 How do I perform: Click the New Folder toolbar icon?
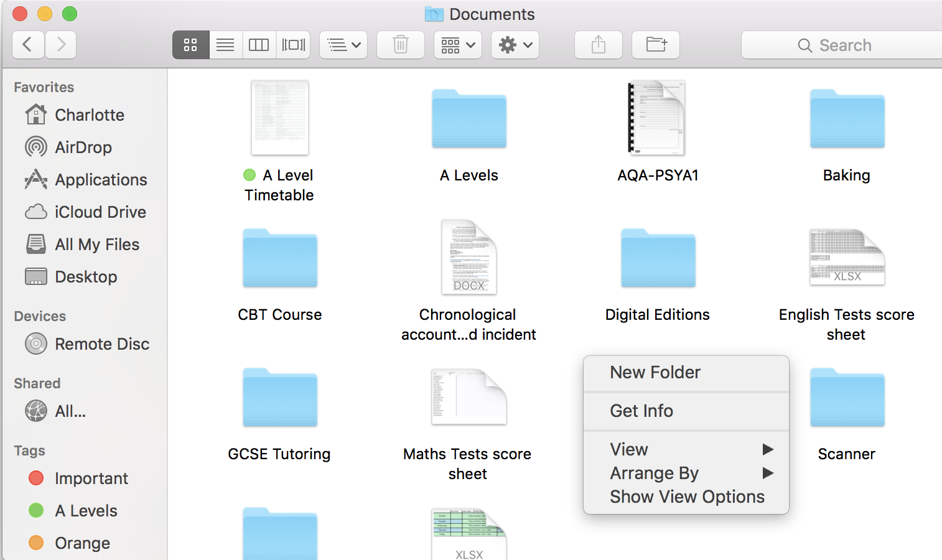coord(656,45)
